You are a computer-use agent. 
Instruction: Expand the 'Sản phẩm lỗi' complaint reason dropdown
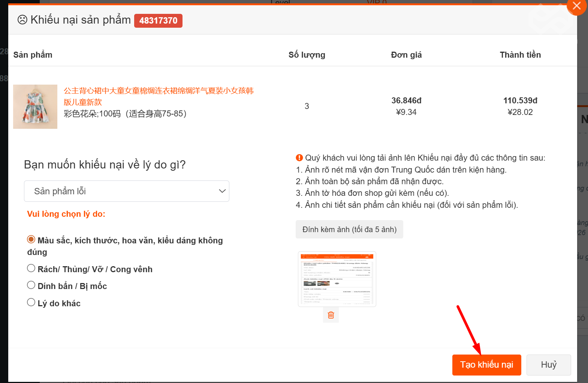tap(127, 191)
